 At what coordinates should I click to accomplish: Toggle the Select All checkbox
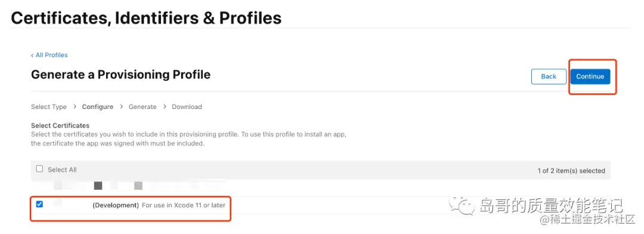(x=39, y=169)
